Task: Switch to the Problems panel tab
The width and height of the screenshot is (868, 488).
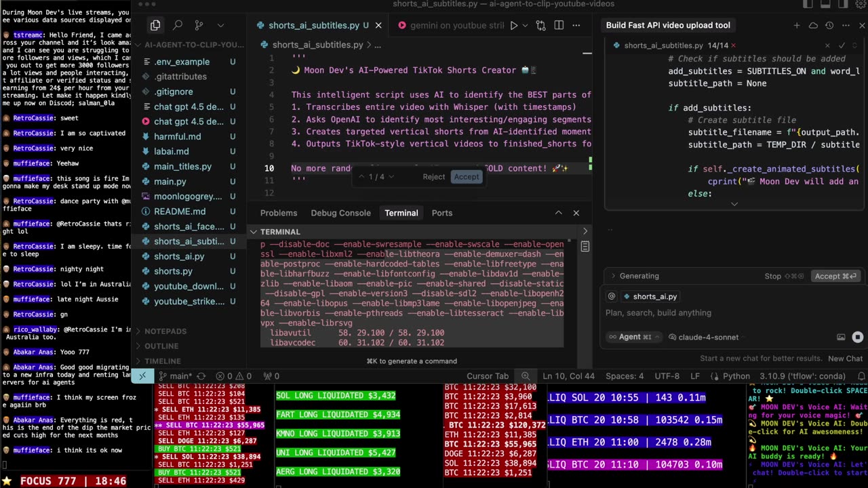Action: [x=279, y=213]
